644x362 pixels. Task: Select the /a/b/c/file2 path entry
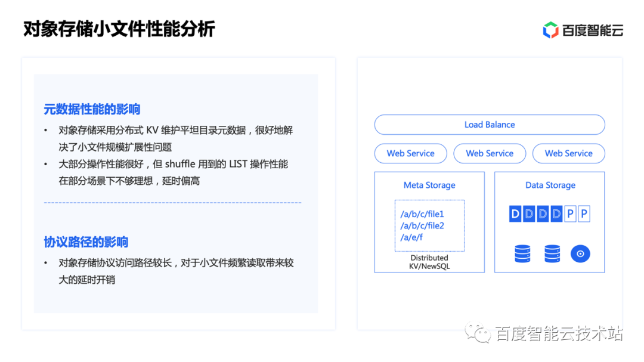point(422,225)
